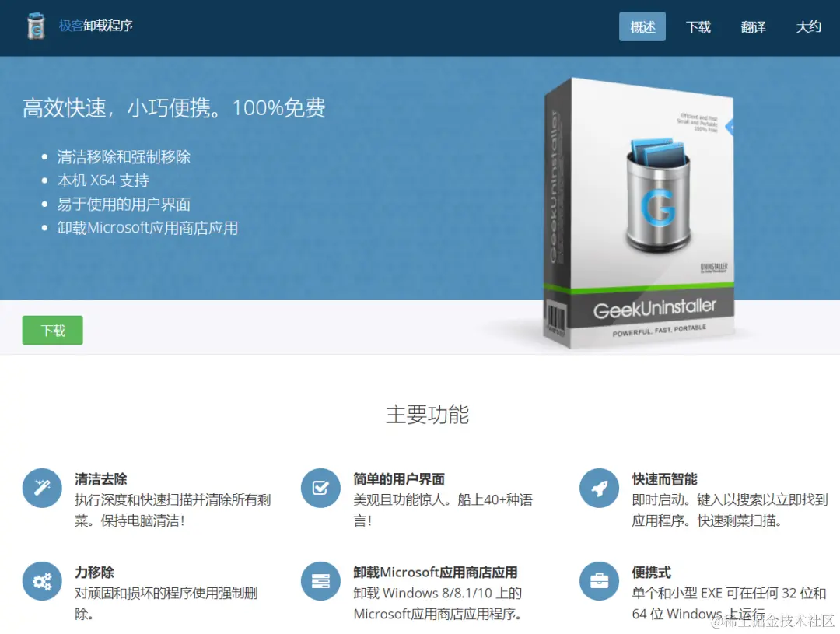Image resolution: width=840 pixels, height=634 pixels.
Task: Click the Geek Uninstaller trash can logo
Action: 36,26
